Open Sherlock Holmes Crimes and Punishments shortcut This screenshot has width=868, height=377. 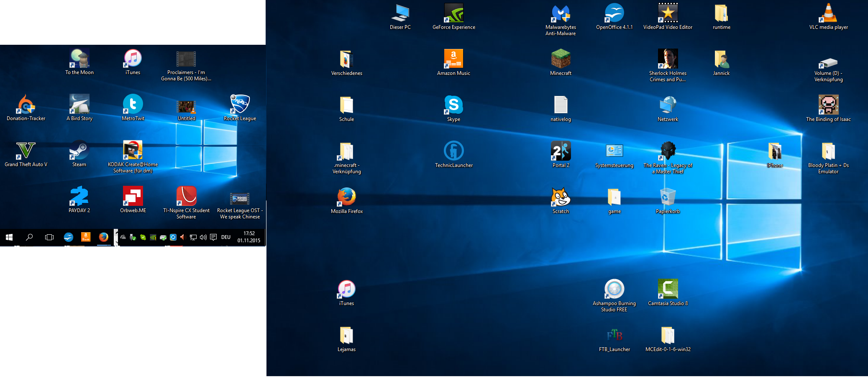(x=668, y=66)
